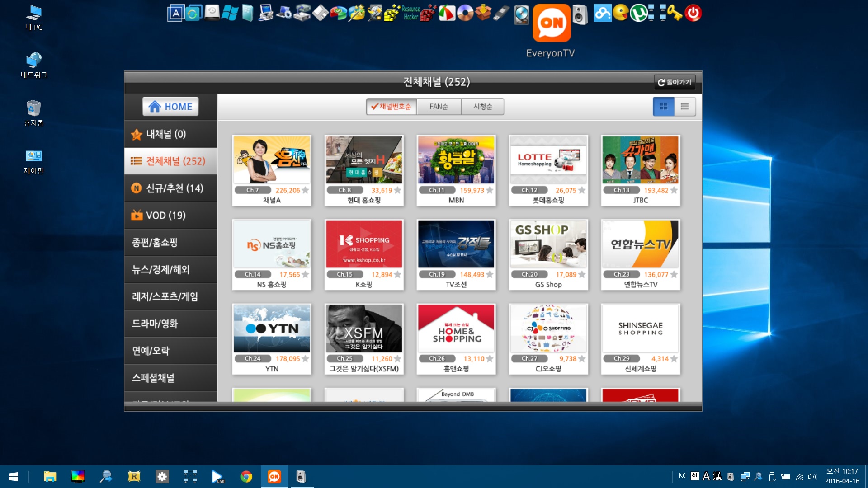Select 종편/홈쇼핑 category
This screenshot has width=868, height=488.
click(x=170, y=243)
